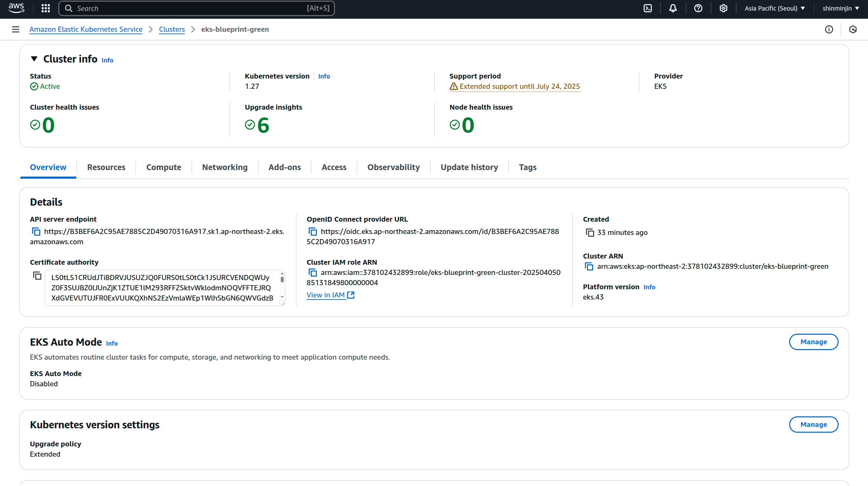Open View in IAM link
This screenshot has width=868, height=486.
pyautogui.click(x=330, y=295)
